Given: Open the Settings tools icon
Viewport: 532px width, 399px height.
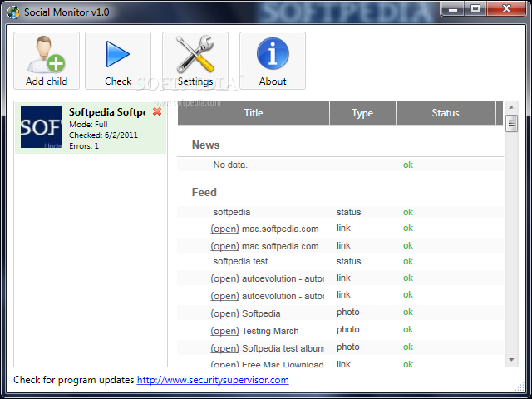Looking at the screenshot, I should (x=195, y=61).
